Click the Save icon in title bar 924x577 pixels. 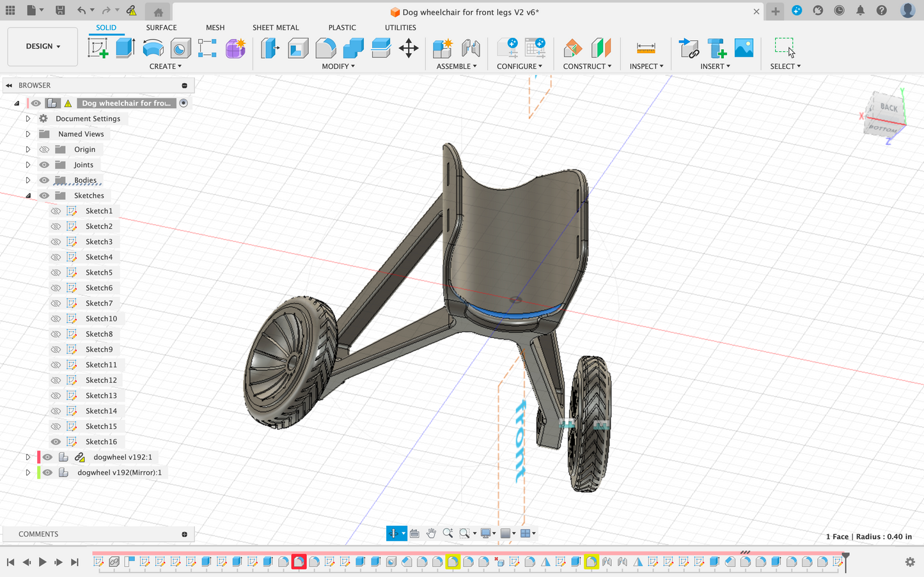[x=60, y=10]
